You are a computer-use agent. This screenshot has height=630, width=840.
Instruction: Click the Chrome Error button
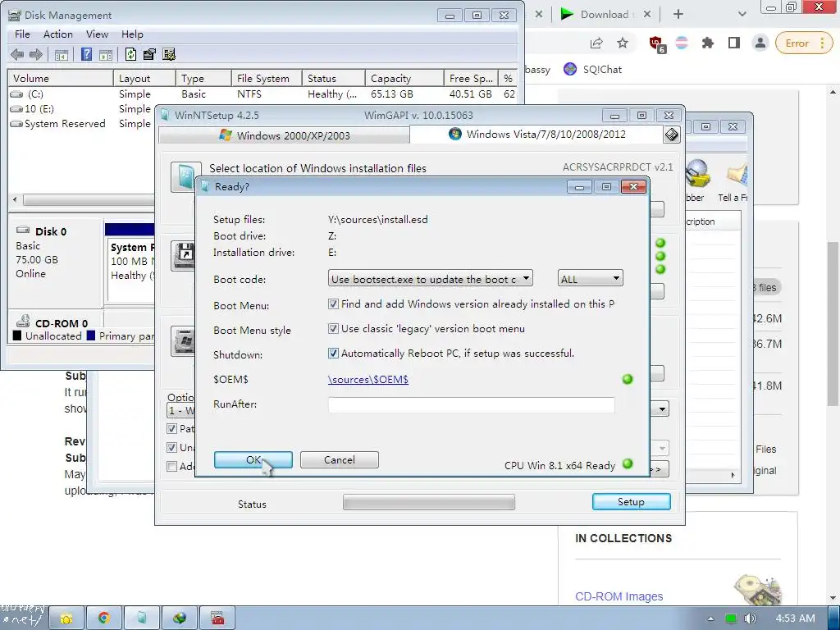(x=802, y=43)
